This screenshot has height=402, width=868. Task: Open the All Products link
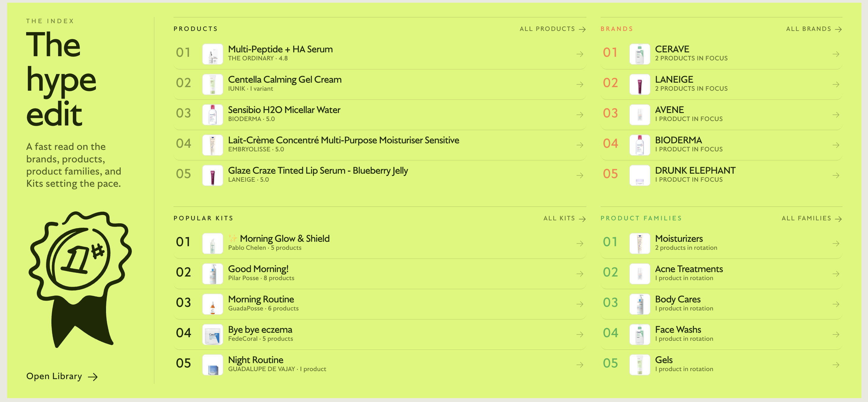(x=552, y=29)
